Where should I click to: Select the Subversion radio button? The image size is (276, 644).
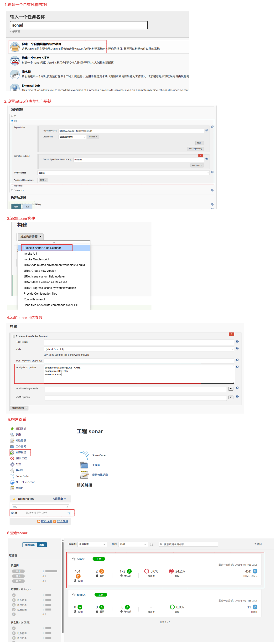(12, 190)
